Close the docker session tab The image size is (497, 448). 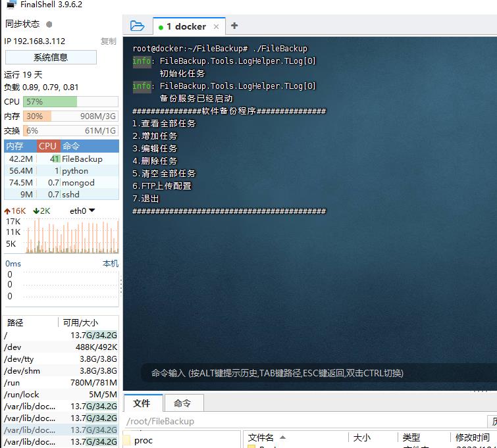(216, 26)
